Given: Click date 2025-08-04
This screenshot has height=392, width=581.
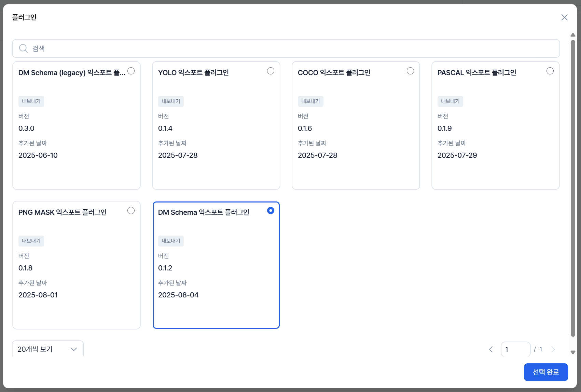Looking at the screenshot, I should tap(178, 295).
